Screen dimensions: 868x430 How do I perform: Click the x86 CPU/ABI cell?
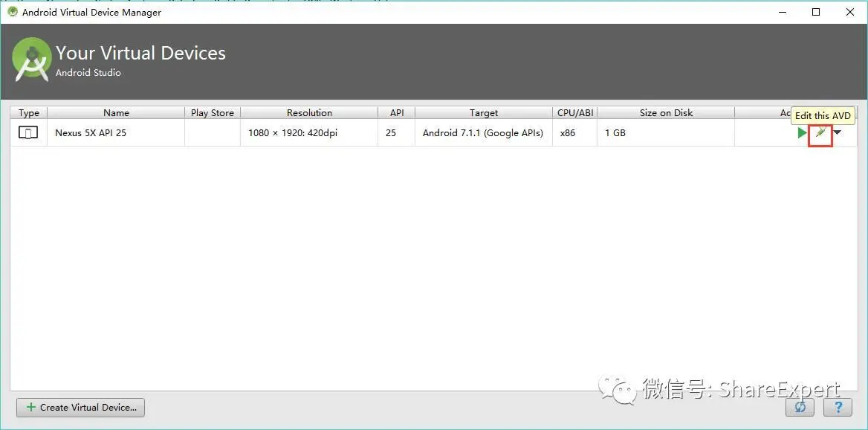tap(575, 133)
